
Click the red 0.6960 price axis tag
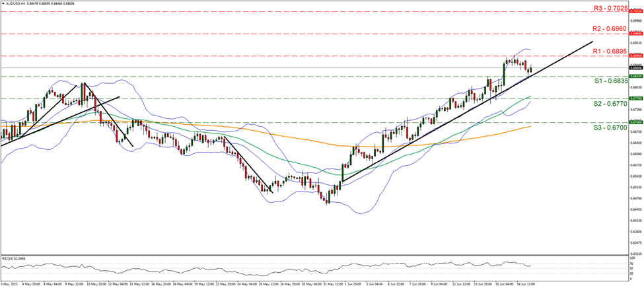coord(636,33)
